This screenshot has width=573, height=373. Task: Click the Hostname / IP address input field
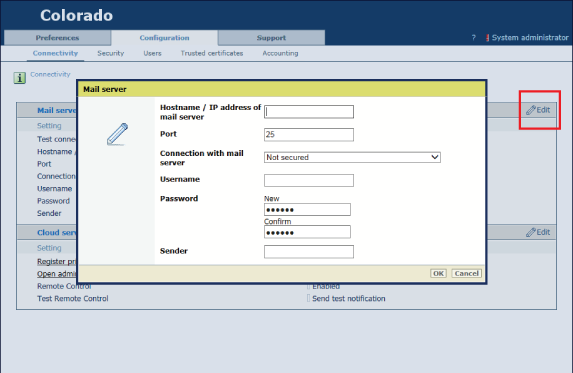click(309, 112)
